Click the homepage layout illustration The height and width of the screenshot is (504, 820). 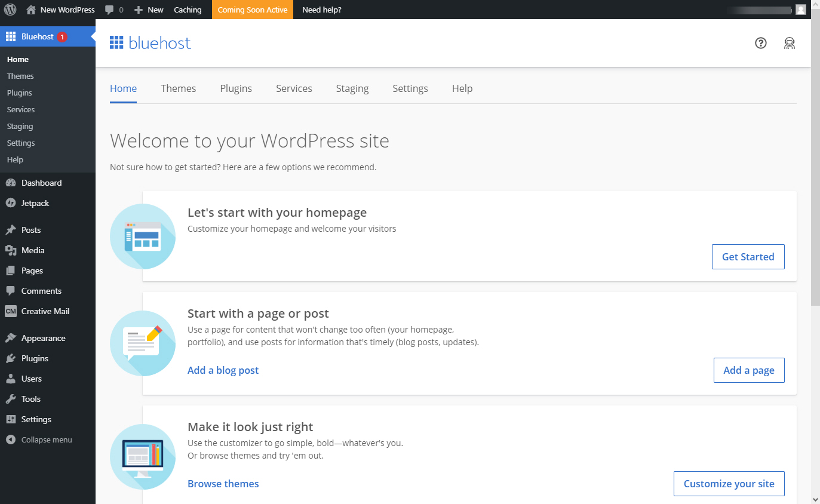[x=143, y=236]
